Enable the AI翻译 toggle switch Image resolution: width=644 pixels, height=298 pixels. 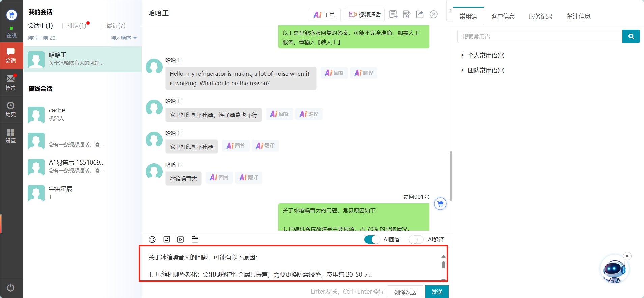(416, 239)
